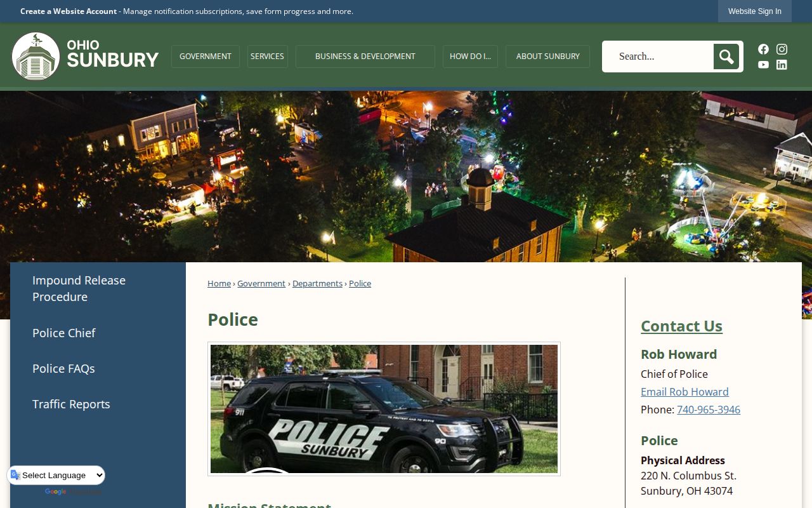Click the Email Rob Howard link
Image resolution: width=812 pixels, height=508 pixels.
pyautogui.click(x=684, y=392)
